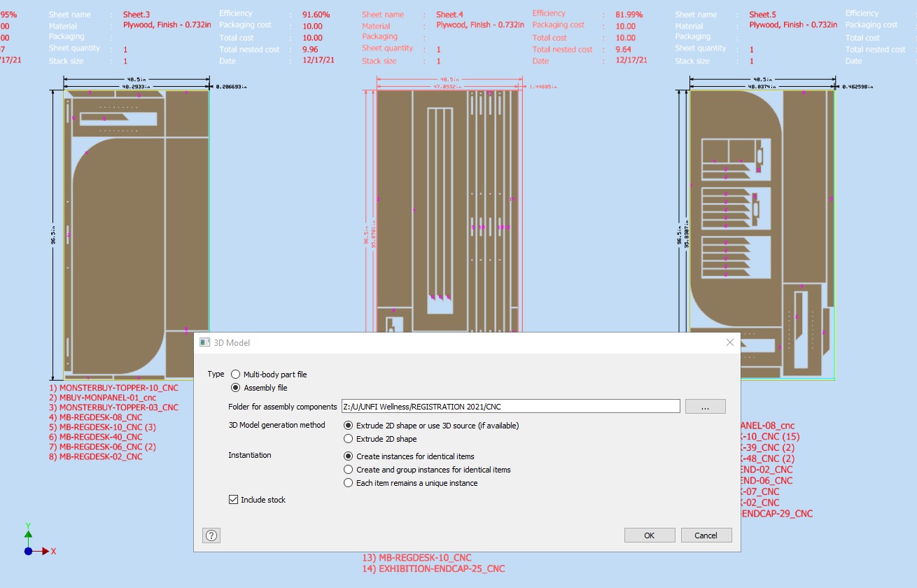Click the Sheet.4 material Plywood value
917x588 pixels.
click(479, 24)
